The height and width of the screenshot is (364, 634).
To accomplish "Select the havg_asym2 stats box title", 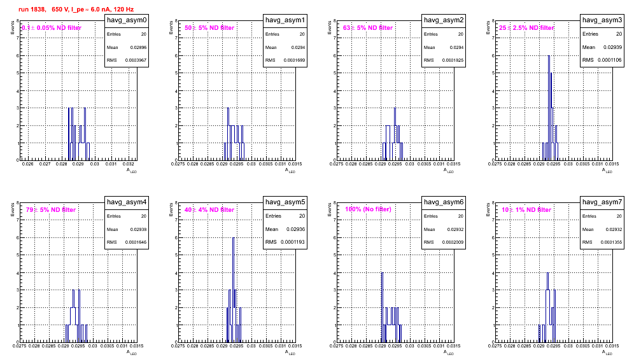I will pos(444,20).
